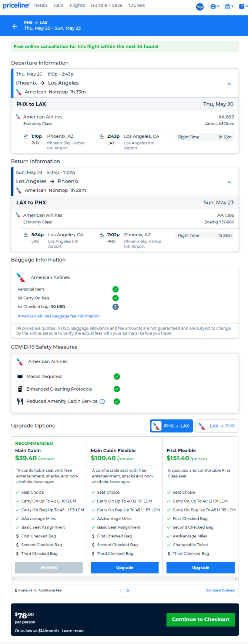
Task: Open the user account menu icon
Action: [215, 7]
